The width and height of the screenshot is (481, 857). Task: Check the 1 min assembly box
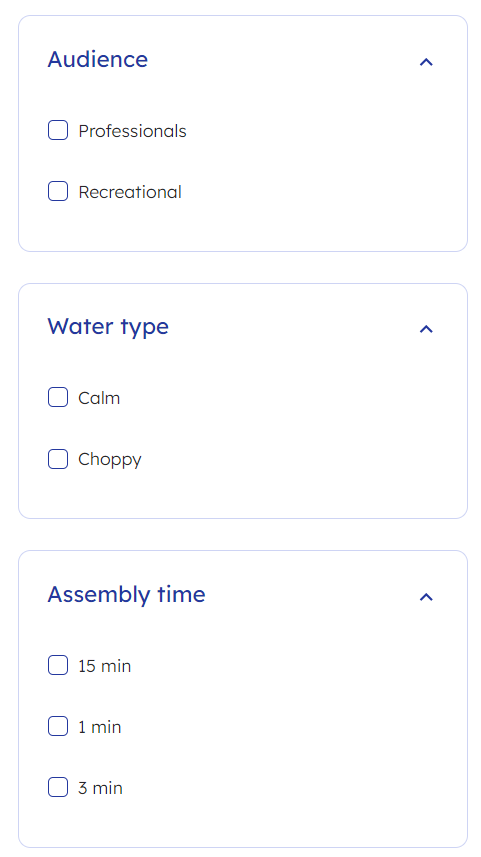point(58,726)
